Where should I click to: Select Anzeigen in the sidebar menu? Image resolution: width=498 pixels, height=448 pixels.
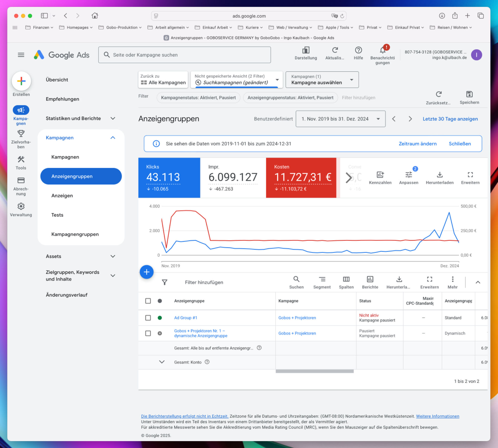(x=62, y=196)
